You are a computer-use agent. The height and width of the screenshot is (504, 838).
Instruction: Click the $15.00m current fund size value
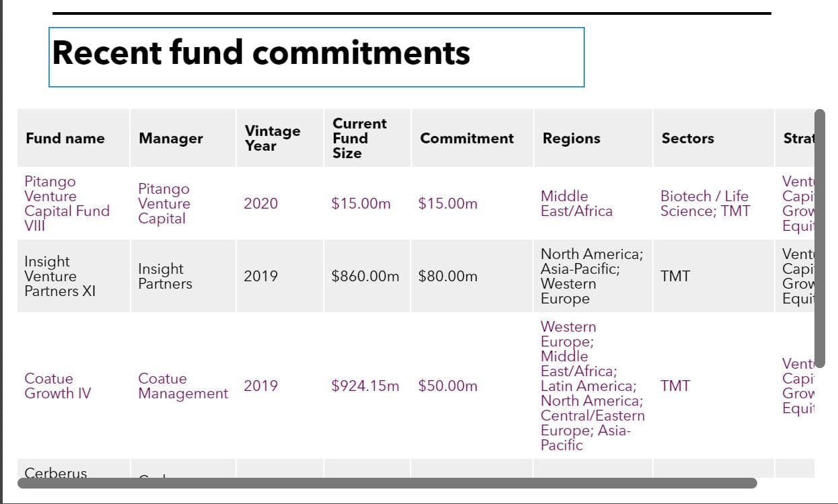click(361, 203)
